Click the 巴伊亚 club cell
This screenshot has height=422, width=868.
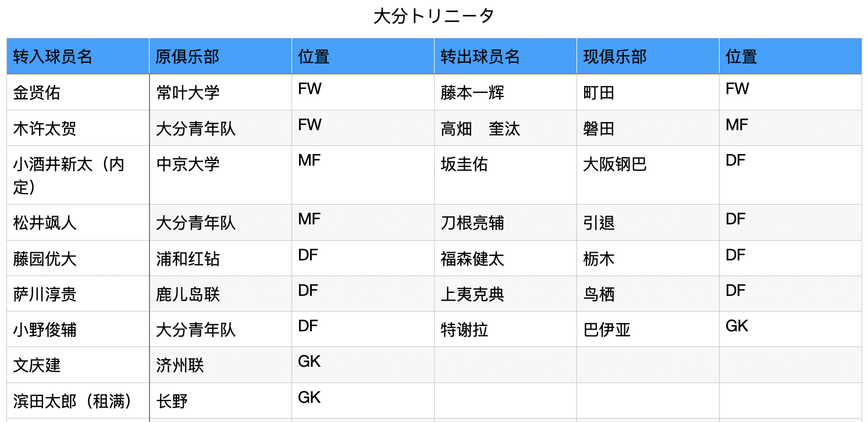pyautogui.click(x=648, y=330)
